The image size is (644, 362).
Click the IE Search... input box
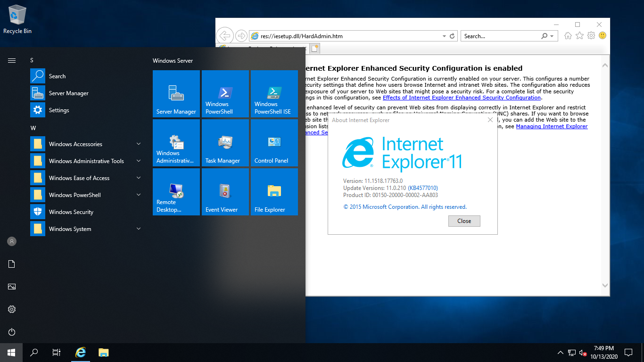pyautogui.click(x=501, y=36)
